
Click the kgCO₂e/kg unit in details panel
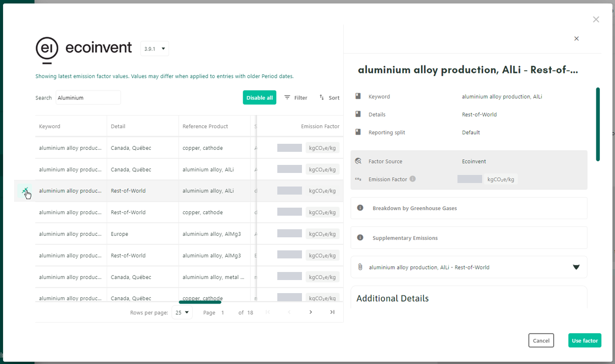coord(501,179)
